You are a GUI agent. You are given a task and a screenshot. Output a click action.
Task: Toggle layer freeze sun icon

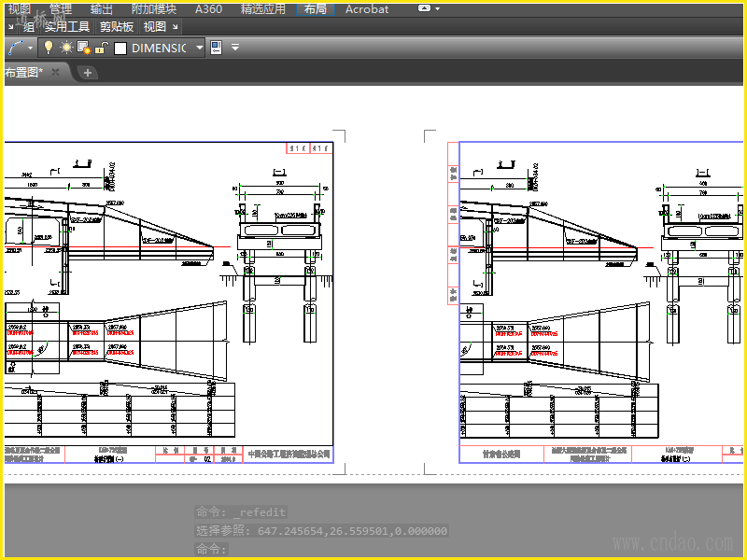point(66,48)
